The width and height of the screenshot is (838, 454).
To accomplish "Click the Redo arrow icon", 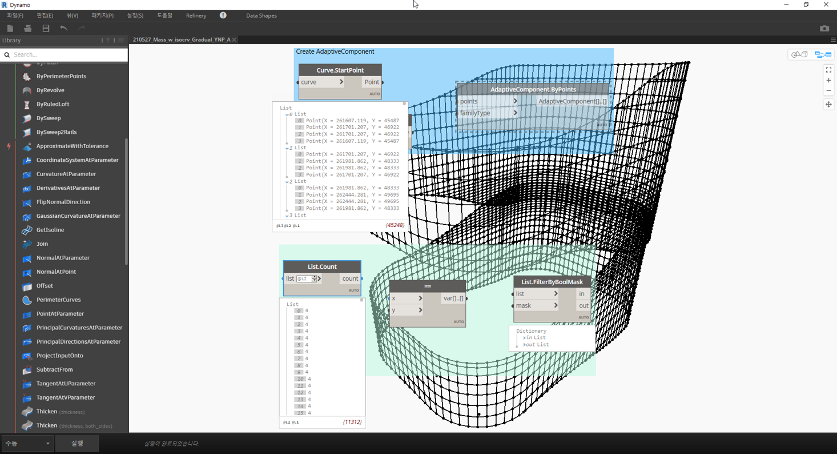I will tap(82, 28).
